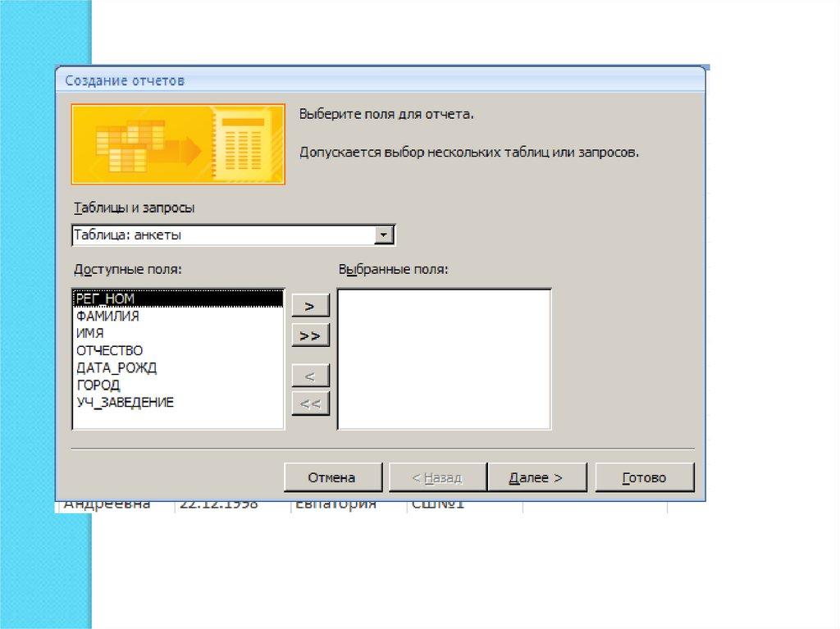This screenshot has width=840, height=629.
Task: Select ФАМИЛИЯ field in the list
Action: (107, 316)
